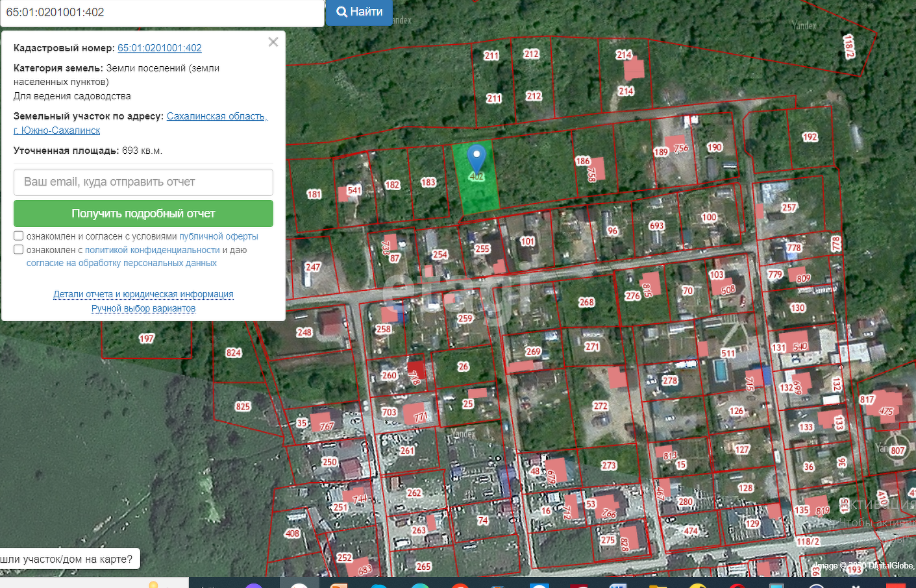Image resolution: width=916 pixels, height=588 pixels.
Task: Close the cadastral info popup
Action: tap(273, 42)
